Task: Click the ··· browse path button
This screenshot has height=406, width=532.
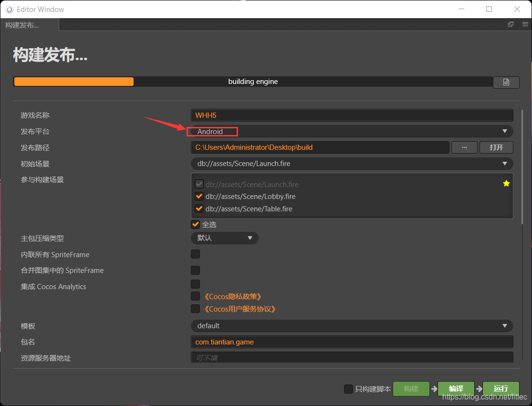Action: click(x=464, y=147)
